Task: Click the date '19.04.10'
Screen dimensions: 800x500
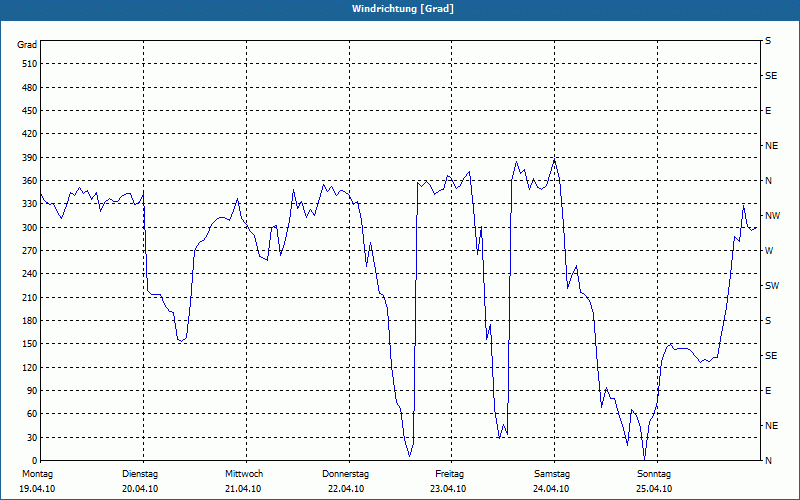Action: pos(37,489)
